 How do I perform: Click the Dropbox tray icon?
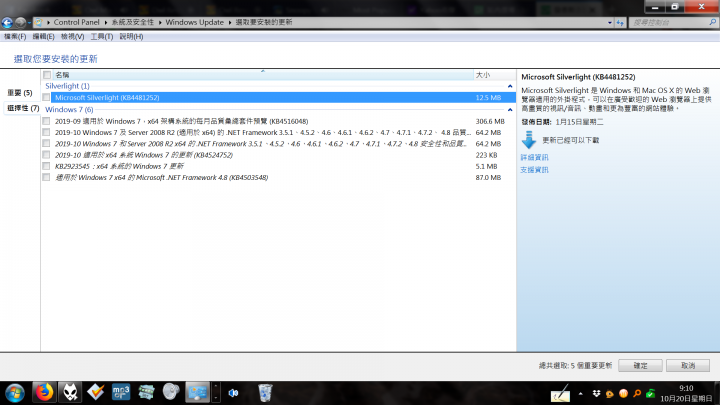[596, 394]
